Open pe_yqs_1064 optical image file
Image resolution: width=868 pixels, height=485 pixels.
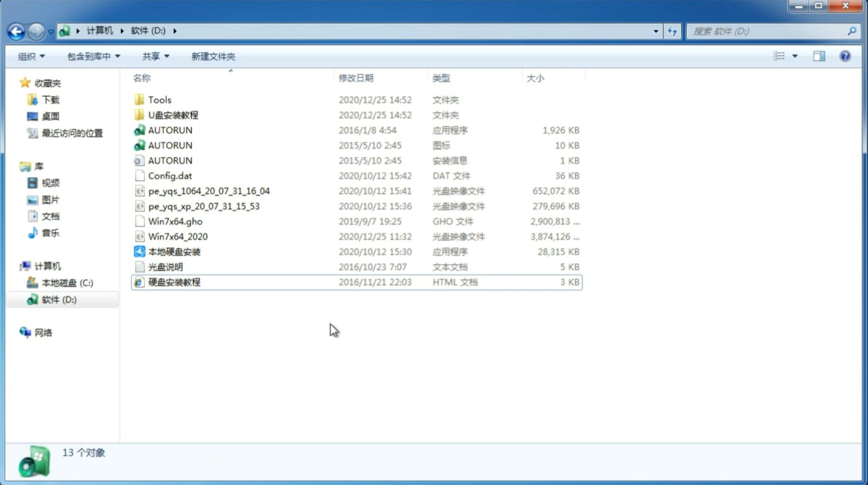(209, 191)
